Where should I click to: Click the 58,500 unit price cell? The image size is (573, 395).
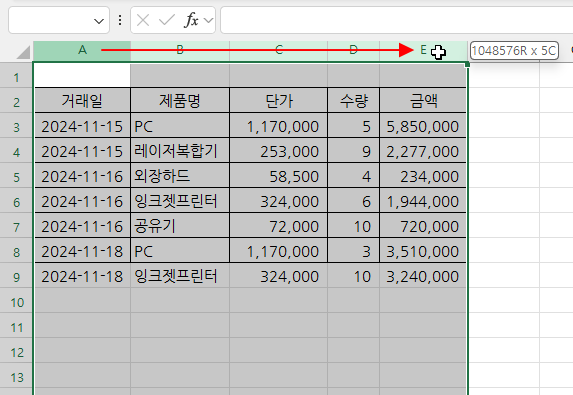278,176
